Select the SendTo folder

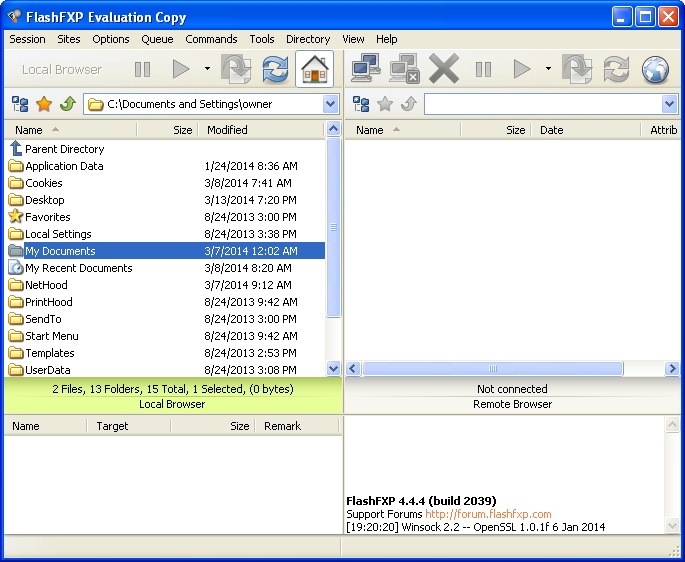(x=35, y=319)
